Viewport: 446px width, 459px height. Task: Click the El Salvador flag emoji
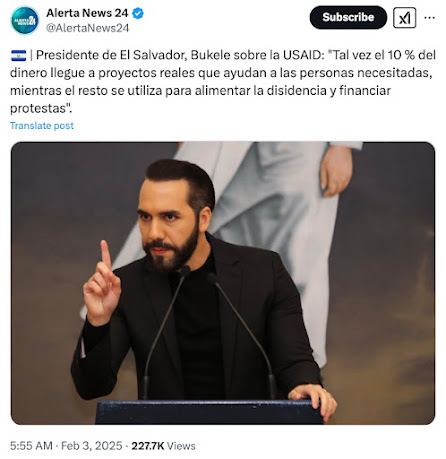click(18, 55)
